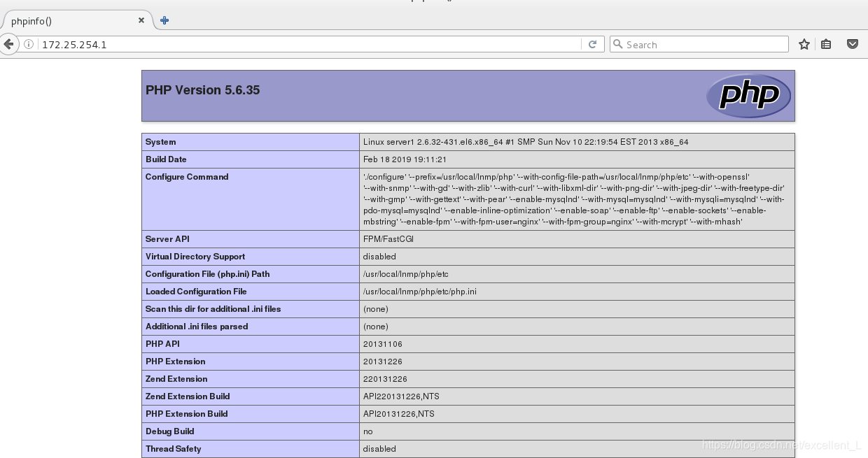This screenshot has height=458, width=868.
Task: Click (none) value for Scan this dir row
Action: [x=376, y=309]
